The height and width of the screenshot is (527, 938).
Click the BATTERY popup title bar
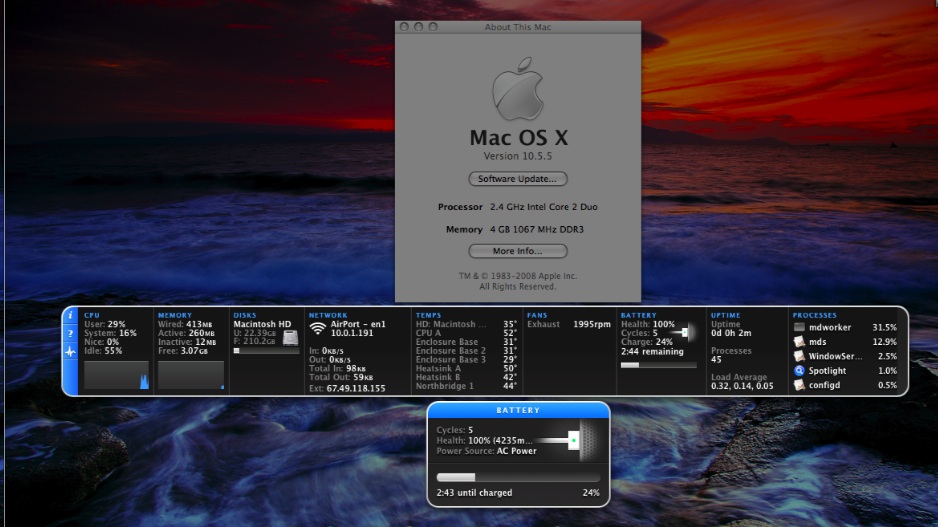518,410
